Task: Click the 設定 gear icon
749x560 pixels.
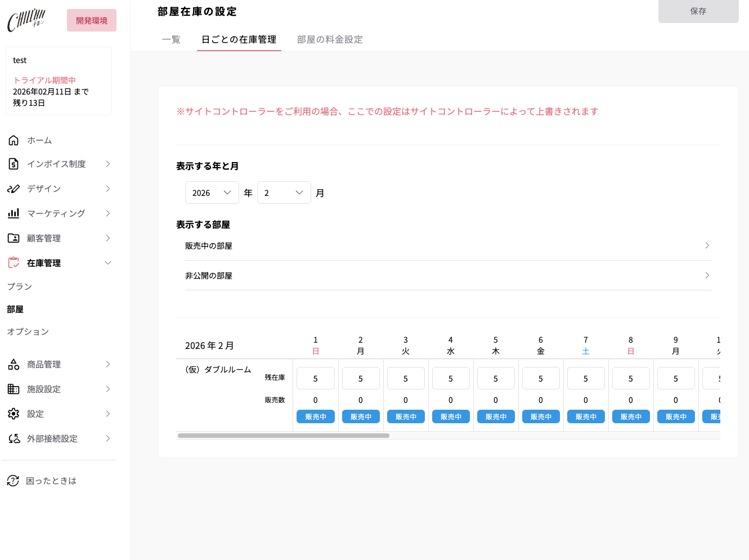Action: click(x=14, y=414)
